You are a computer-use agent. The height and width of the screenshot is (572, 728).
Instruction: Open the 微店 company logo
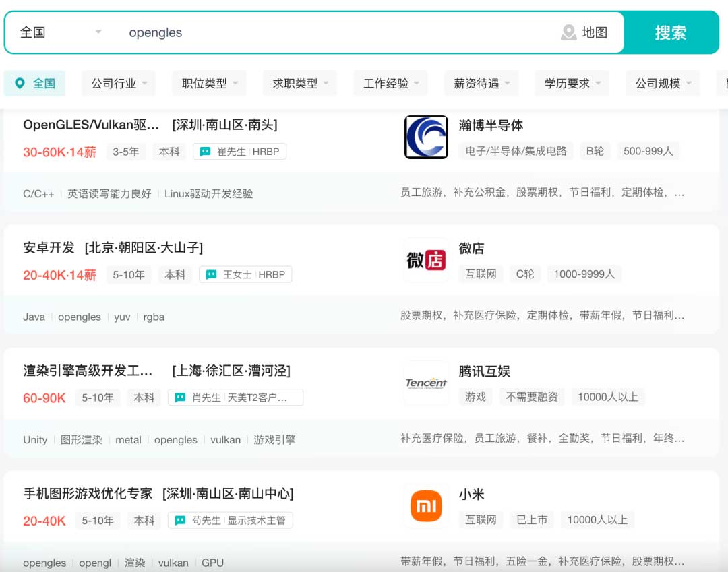(x=426, y=260)
